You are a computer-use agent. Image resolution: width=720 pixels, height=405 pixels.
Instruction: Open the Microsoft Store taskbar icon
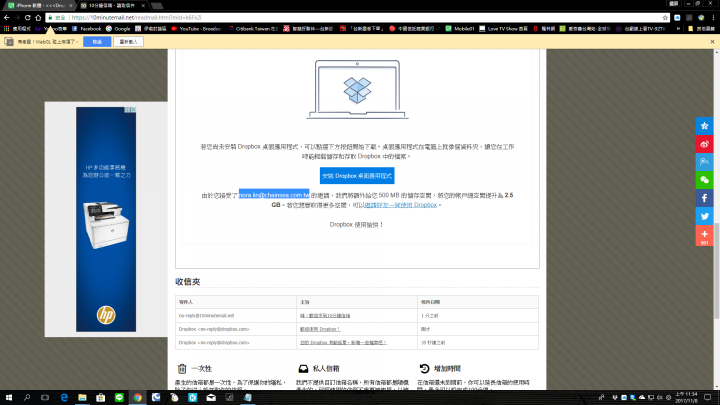[x=101, y=398]
